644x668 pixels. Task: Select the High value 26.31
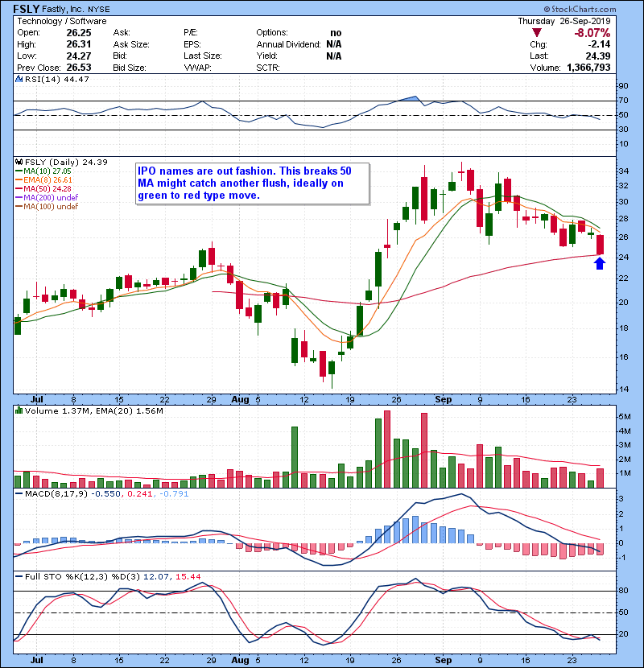click(x=79, y=44)
